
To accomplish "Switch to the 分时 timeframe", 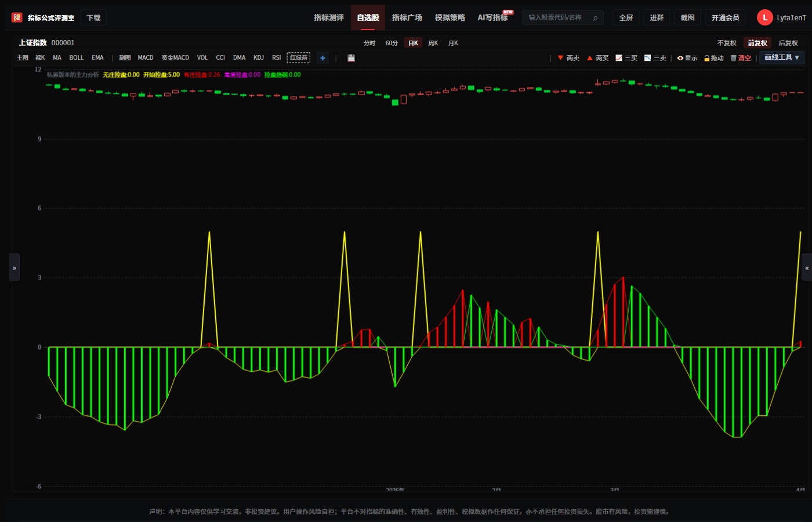I will click(369, 43).
